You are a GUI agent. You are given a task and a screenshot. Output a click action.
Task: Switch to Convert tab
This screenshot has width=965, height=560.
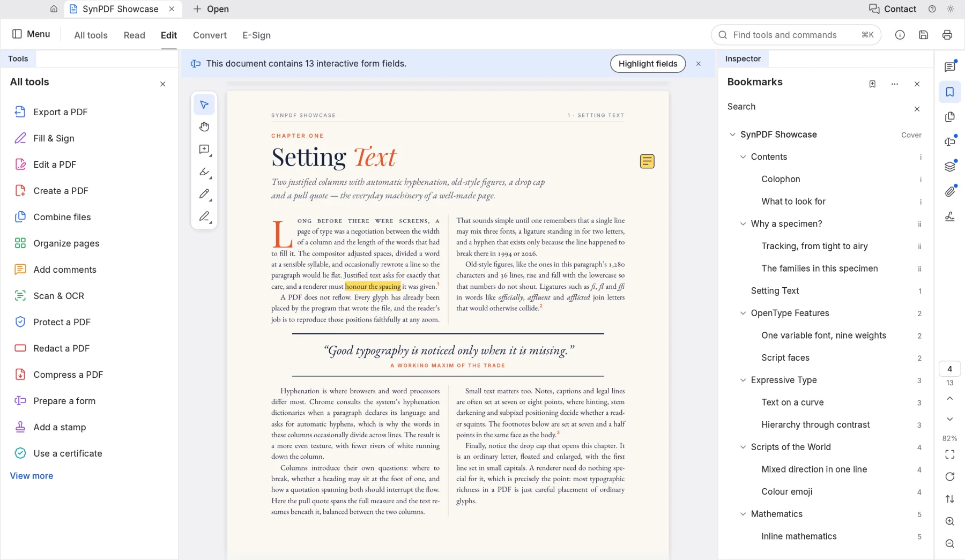210,35
